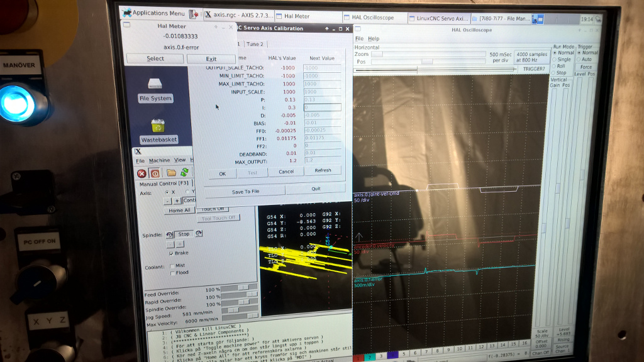
Task: Click the open G-code file folder icon
Action: click(171, 173)
